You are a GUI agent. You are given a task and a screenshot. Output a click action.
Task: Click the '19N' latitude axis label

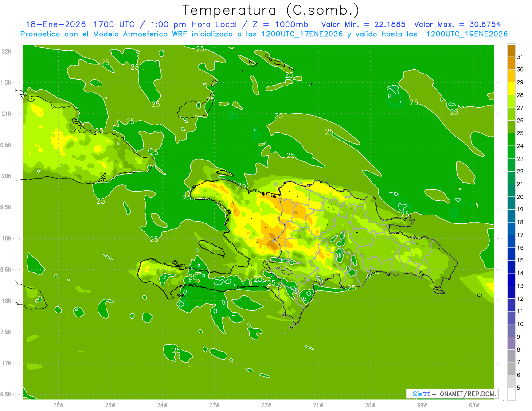tap(7, 239)
